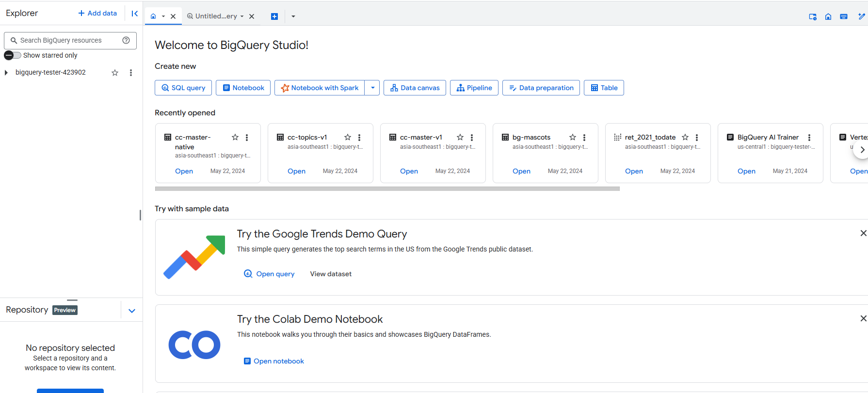The image size is (868, 393).
Task: Open the BigQuery AI Trainer notebook
Action: click(x=747, y=171)
